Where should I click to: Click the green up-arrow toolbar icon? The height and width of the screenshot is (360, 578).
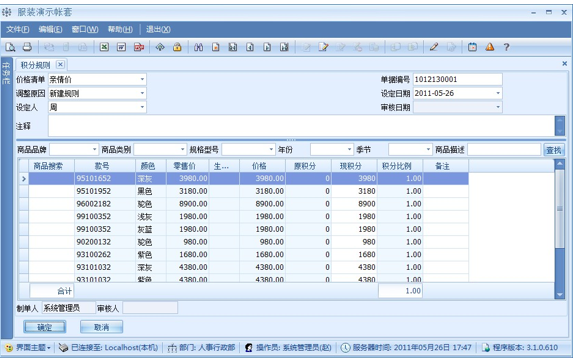(160, 47)
